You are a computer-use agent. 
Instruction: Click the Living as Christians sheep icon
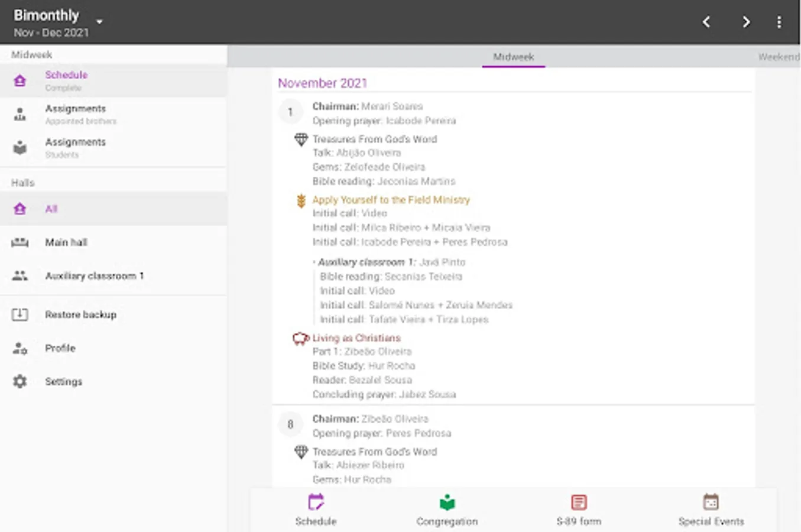tap(301, 339)
